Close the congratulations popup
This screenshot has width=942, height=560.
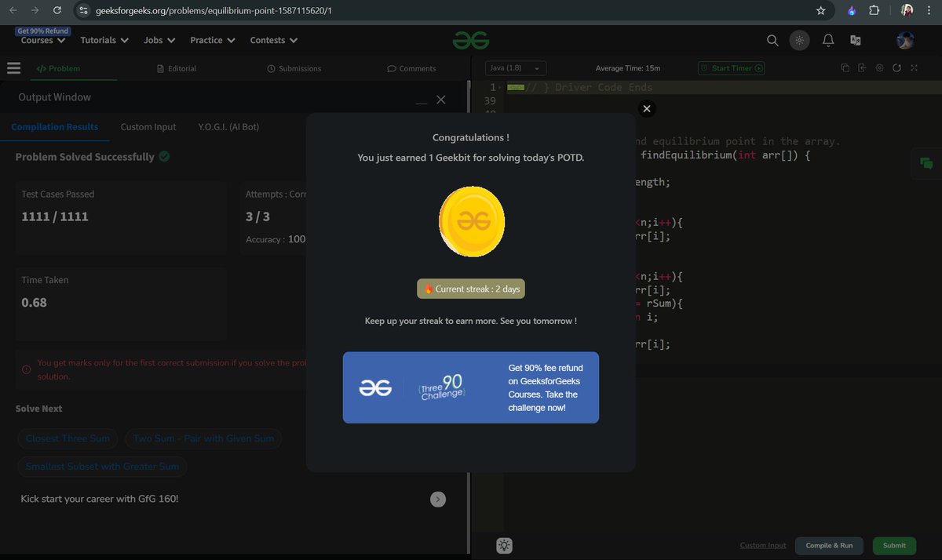(646, 109)
